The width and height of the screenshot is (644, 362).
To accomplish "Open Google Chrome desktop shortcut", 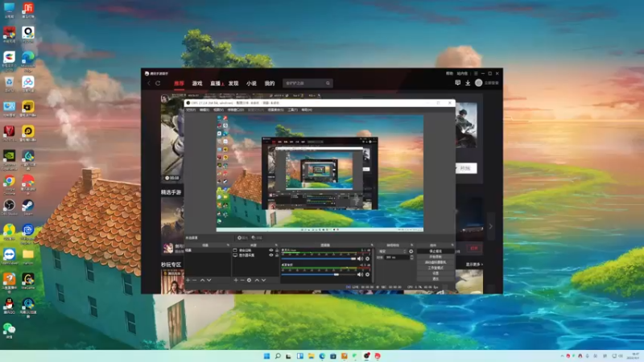I will point(9,183).
